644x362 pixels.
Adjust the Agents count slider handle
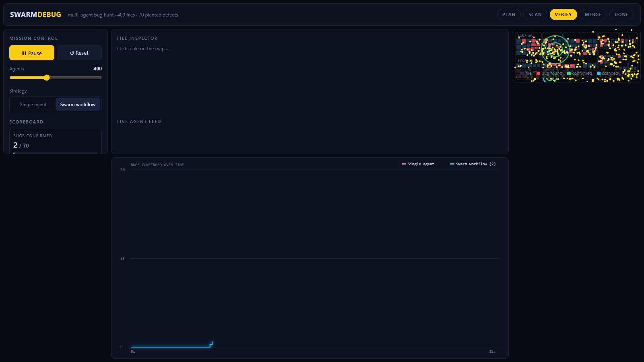pos(47,78)
